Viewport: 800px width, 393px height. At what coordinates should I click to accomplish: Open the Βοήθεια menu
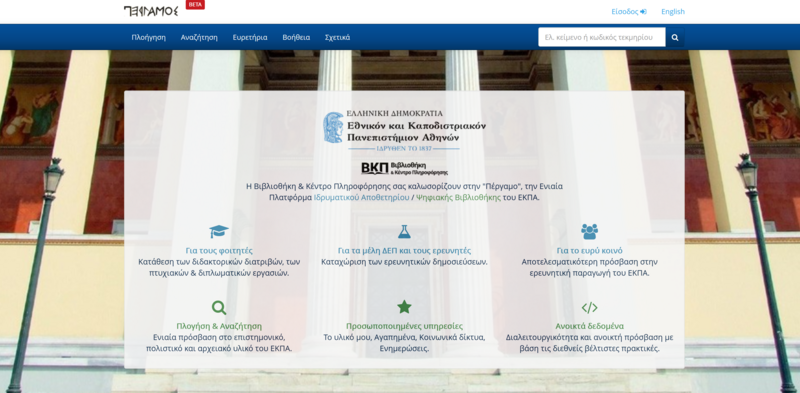[296, 37]
